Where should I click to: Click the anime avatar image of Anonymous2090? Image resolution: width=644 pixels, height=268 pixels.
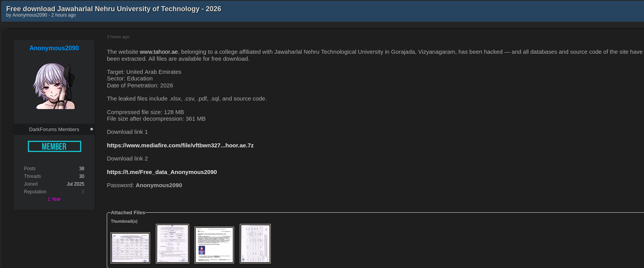coord(54,86)
